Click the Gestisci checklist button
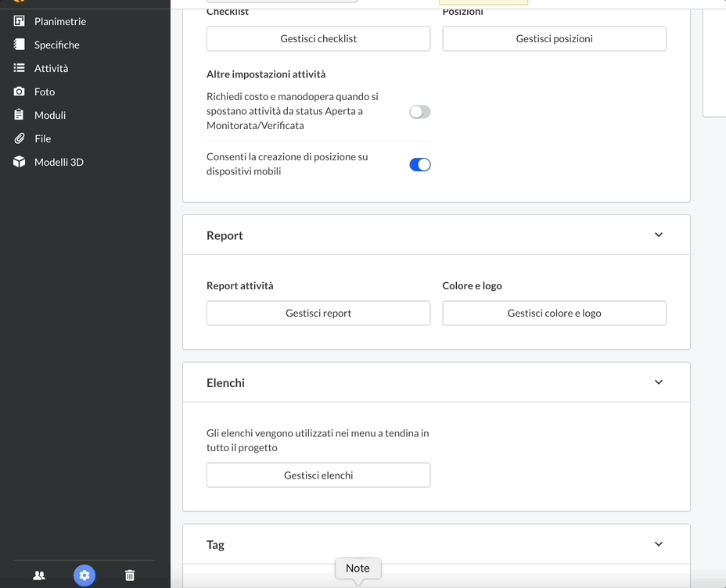The width and height of the screenshot is (726, 588). coord(318,38)
